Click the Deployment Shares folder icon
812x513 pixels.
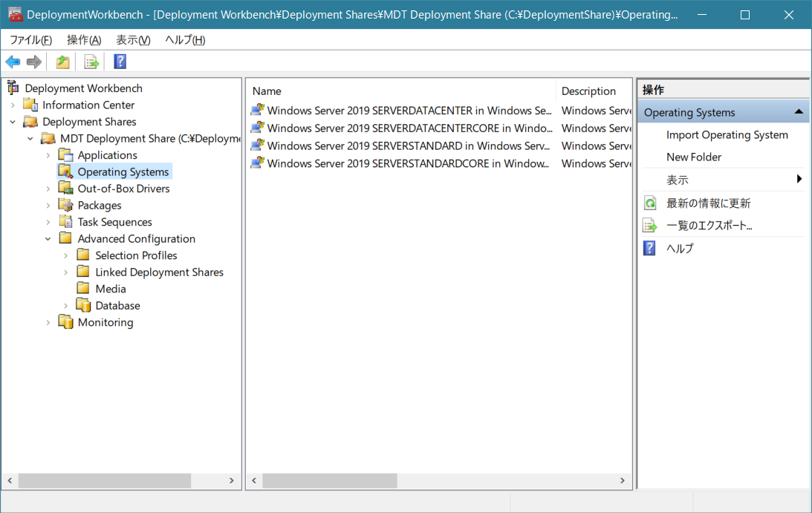[x=30, y=122]
